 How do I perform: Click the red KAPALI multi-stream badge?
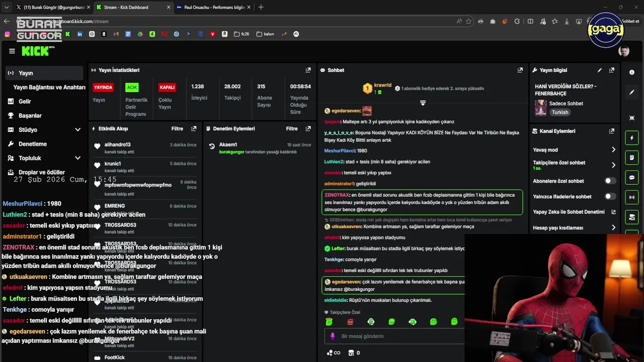[x=167, y=87]
